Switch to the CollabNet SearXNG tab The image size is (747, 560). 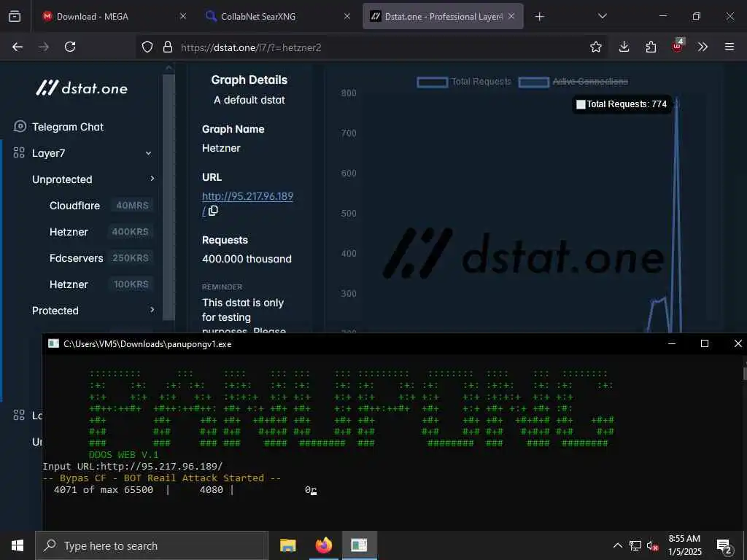tap(278, 16)
